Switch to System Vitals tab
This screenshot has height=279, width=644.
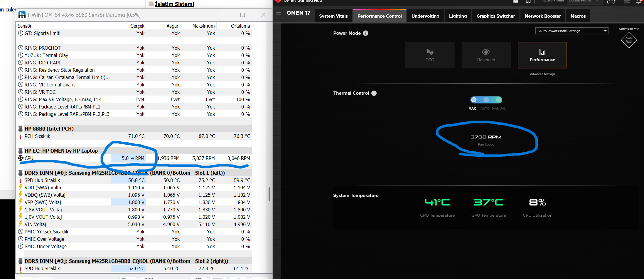pos(333,16)
